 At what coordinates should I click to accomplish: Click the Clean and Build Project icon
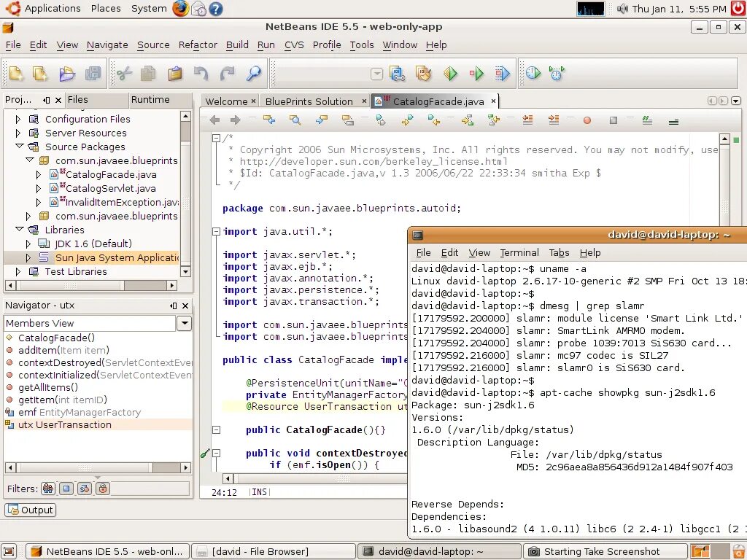point(423,74)
